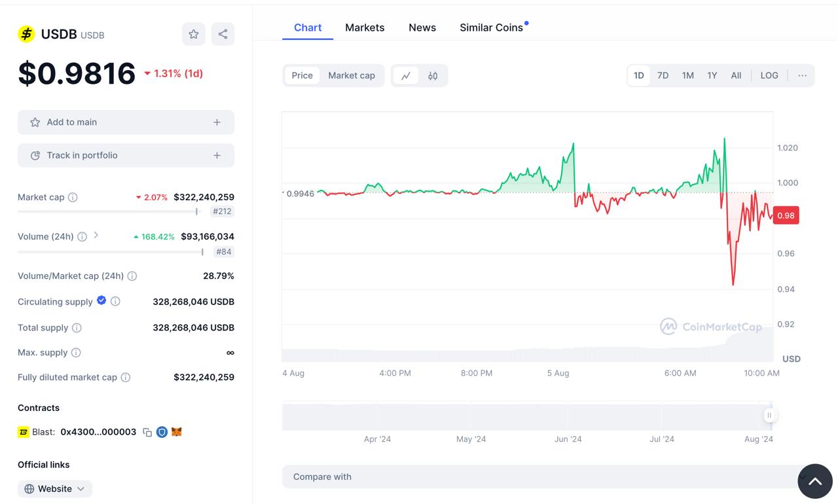Image resolution: width=838 pixels, height=504 pixels.
Task: Copy the Blast contract address
Action: (x=147, y=433)
